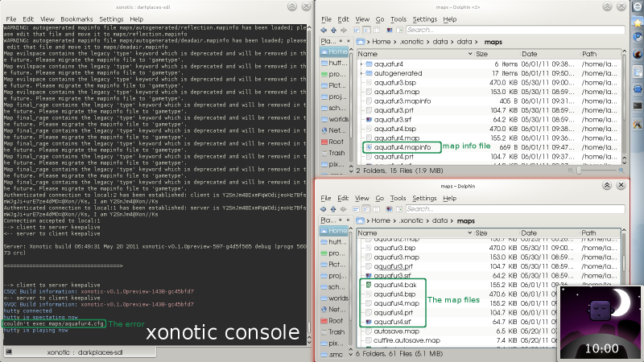The image size is (644, 362).
Task: Open Settings menu in xonotic Konsole window
Action: 111,19
